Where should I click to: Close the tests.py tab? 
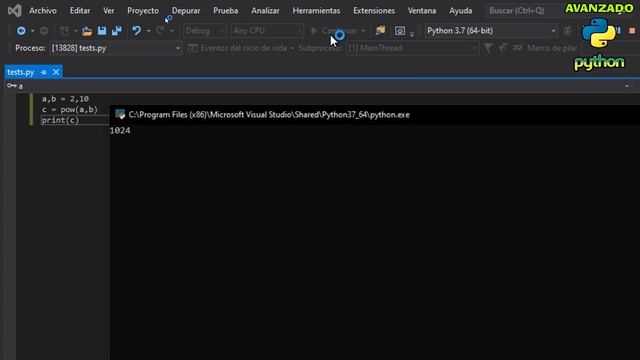[x=56, y=72]
